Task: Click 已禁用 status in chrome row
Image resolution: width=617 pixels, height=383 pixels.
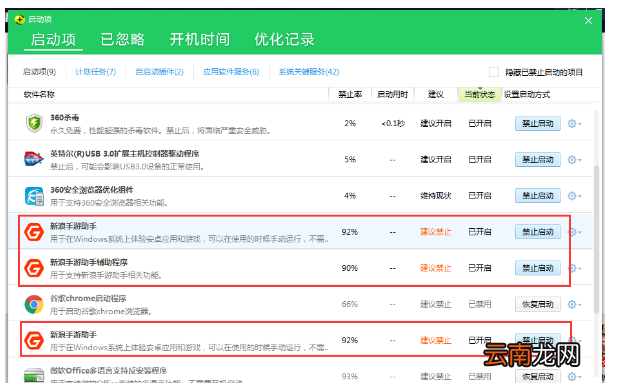Action: click(x=480, y=304)
